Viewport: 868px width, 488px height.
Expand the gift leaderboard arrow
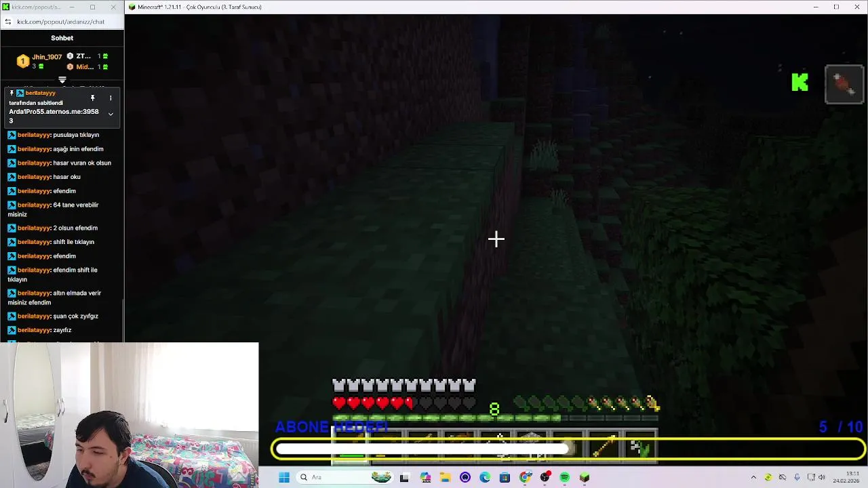tap(62, 80)
